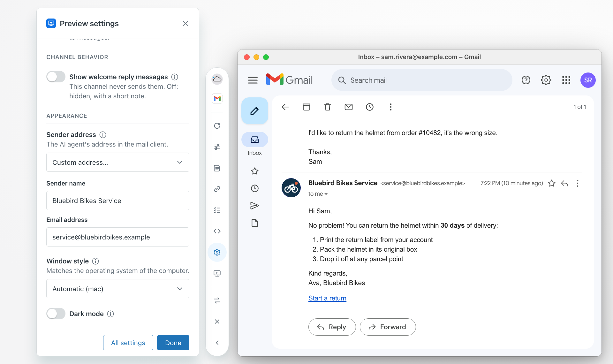Collapse the vertical toolbar with the chevron
The height and width of the screenshot is (364, 613).
[x=217, y=343]
